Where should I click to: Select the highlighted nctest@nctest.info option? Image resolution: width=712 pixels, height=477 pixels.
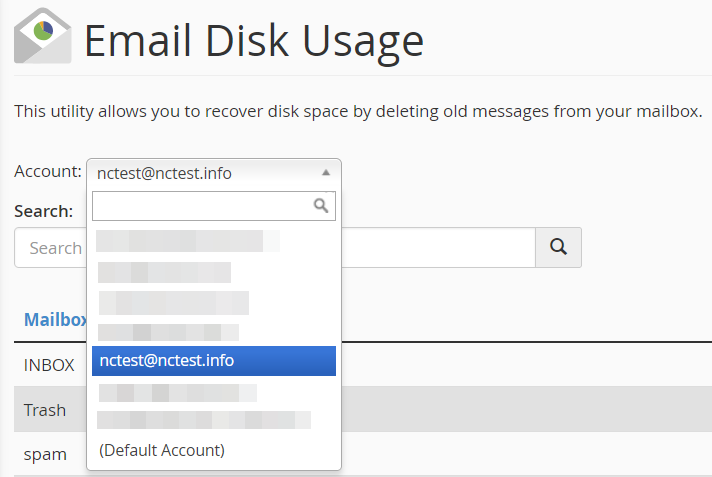tap(214, 361)
